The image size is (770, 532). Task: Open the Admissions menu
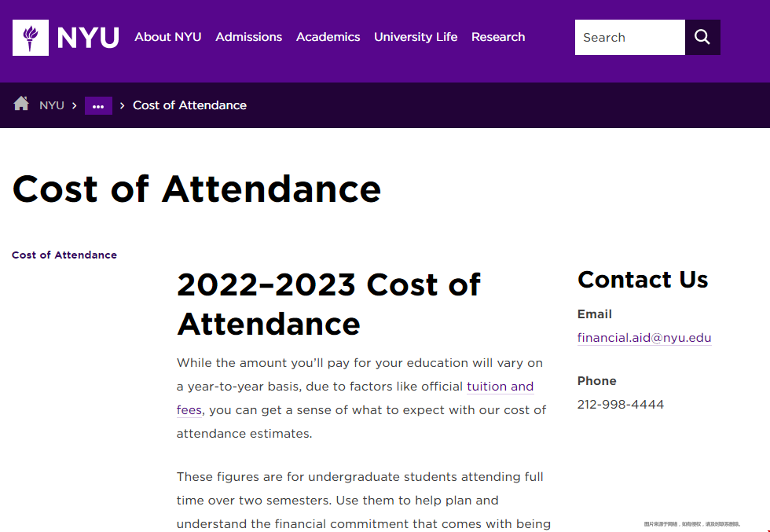point(248,37)
